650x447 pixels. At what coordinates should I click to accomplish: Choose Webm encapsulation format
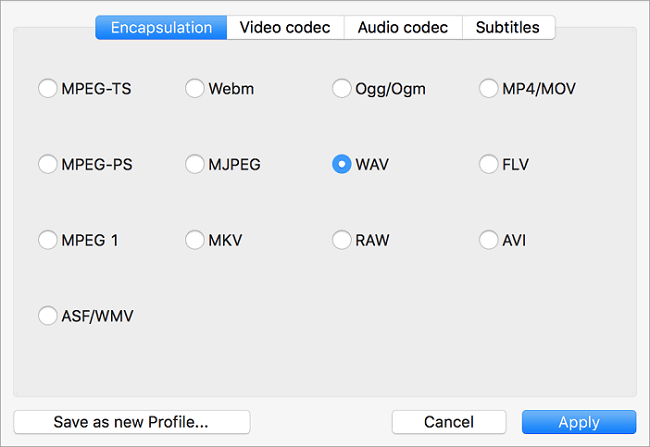tap(195, 89)
